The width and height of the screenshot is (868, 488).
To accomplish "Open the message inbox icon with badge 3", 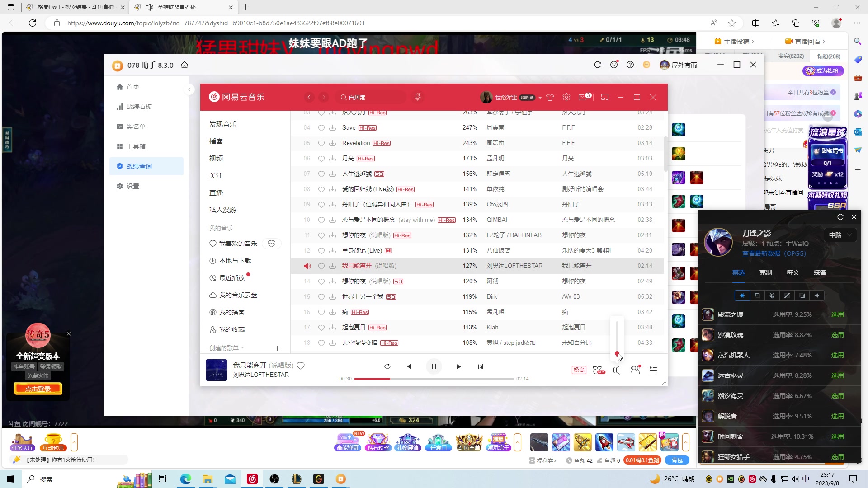I will [x=583, y=97].
